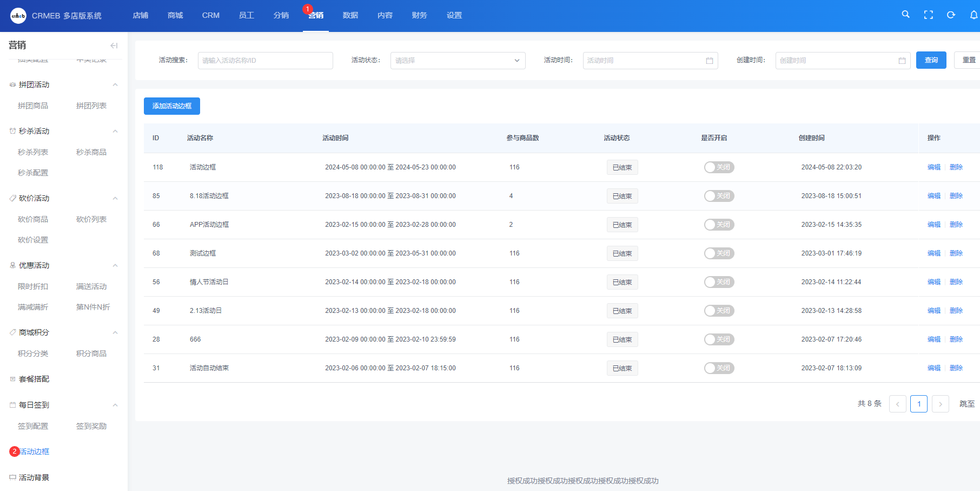Open notifications bell icon

click(974, 15)
